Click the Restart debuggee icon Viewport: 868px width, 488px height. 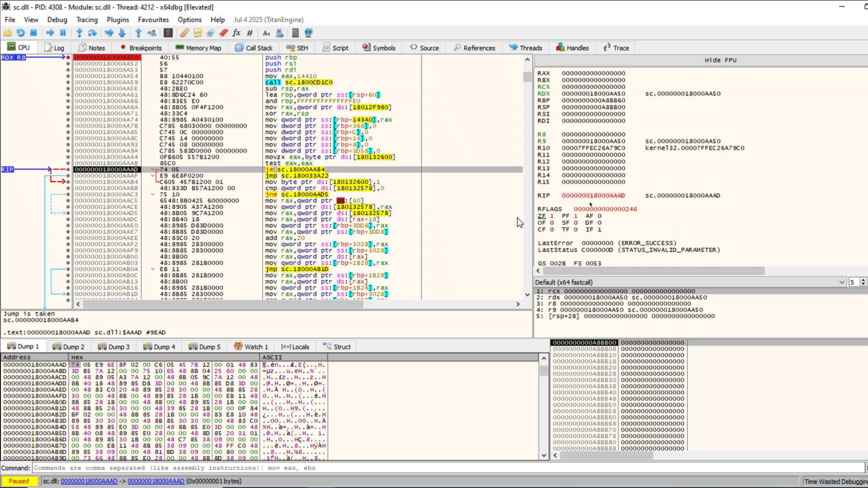point(21,33)
